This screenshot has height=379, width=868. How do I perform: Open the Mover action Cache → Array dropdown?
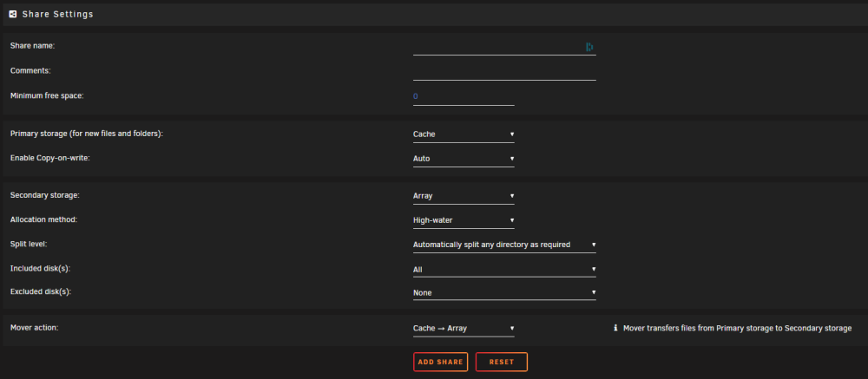pos(464,329)
